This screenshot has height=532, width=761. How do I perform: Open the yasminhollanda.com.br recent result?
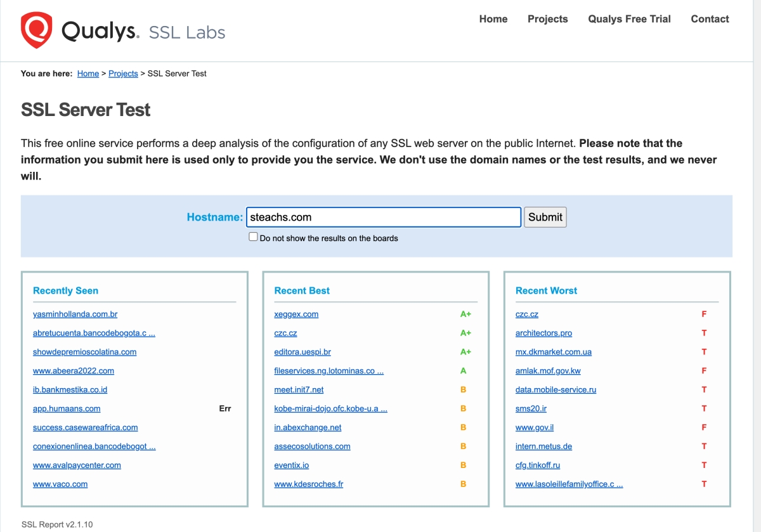point(75,314)
